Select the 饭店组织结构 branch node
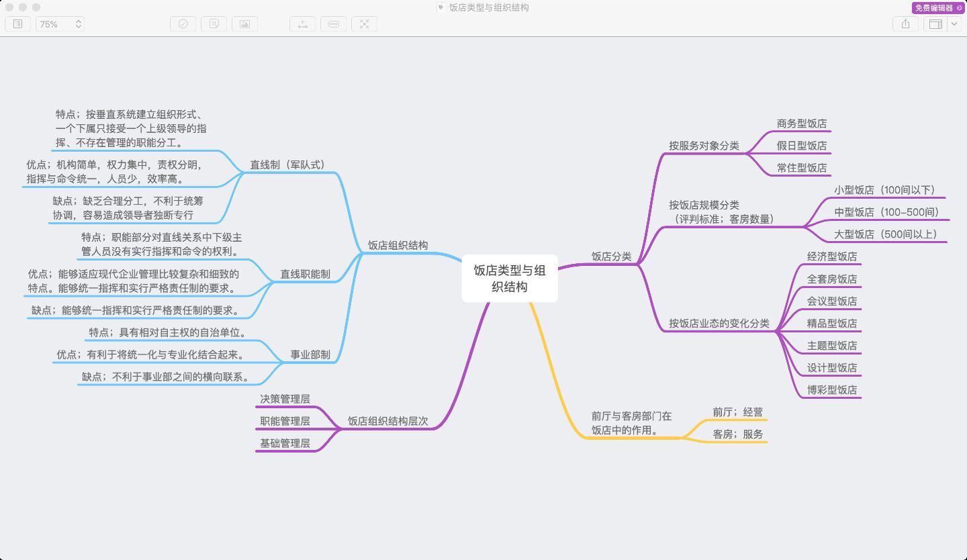Viewport: 967px width, 560px height. [398, 245]
